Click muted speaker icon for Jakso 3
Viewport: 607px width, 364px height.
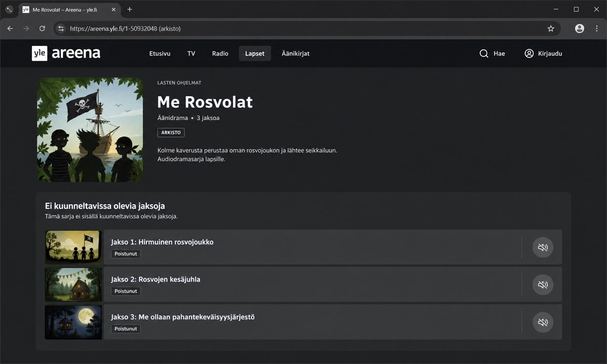click(x=543, y=322)
